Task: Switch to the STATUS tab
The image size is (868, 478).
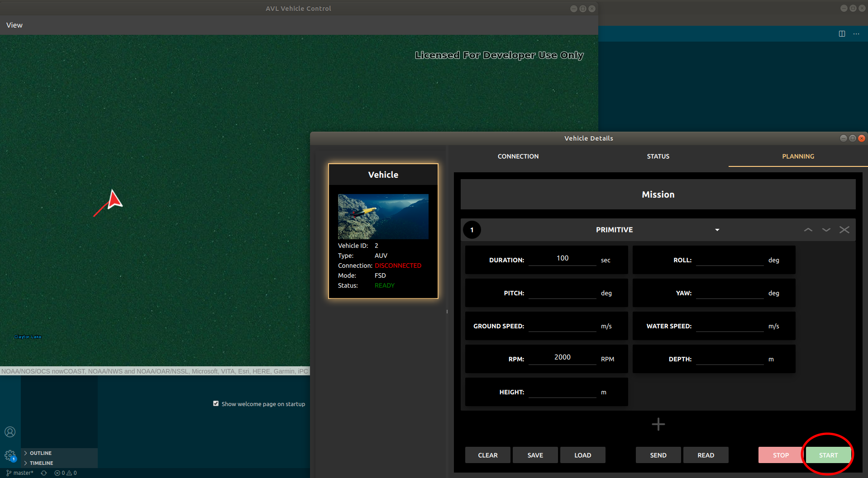Action: (658, 156)
